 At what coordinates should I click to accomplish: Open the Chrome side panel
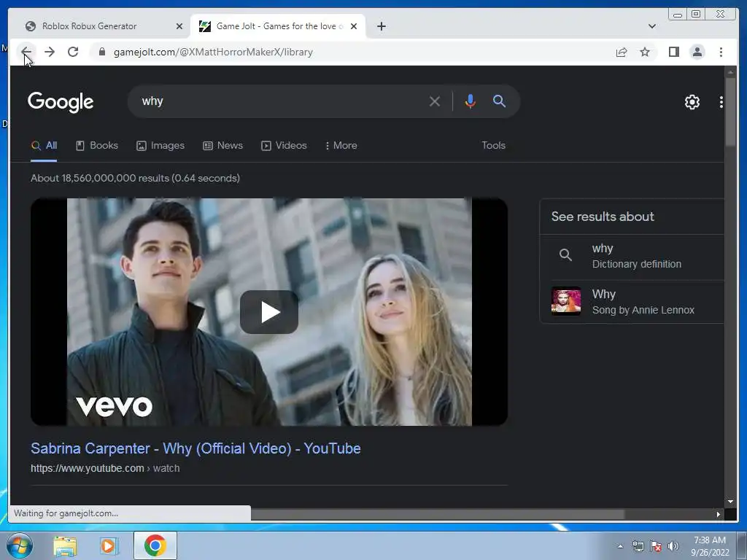673,52
